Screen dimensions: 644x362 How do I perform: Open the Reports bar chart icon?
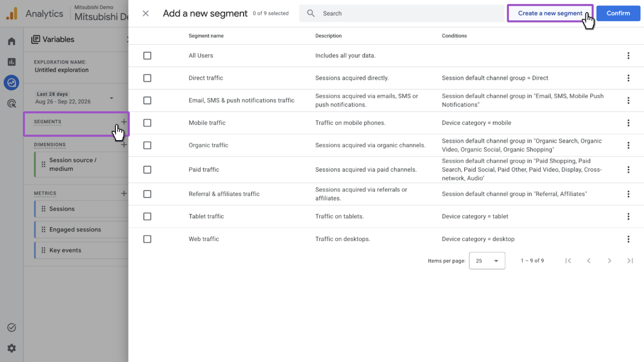(x=12, y=62)
